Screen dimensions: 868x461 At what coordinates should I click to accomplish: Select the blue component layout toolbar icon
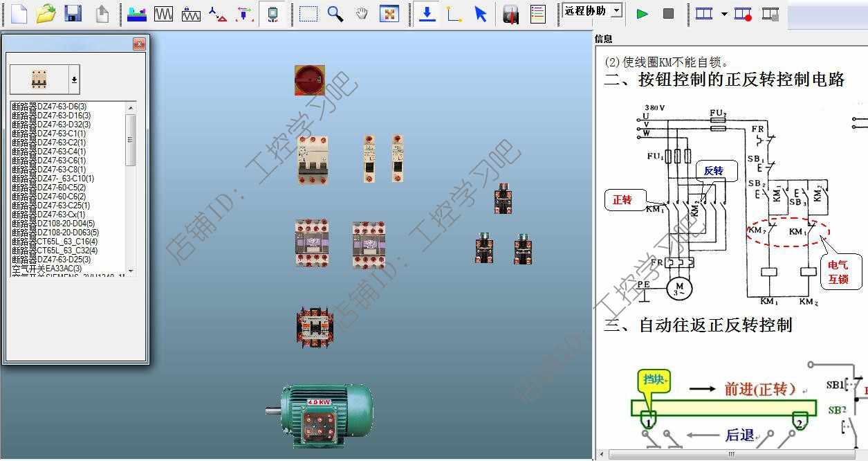(x=137, y=13)
